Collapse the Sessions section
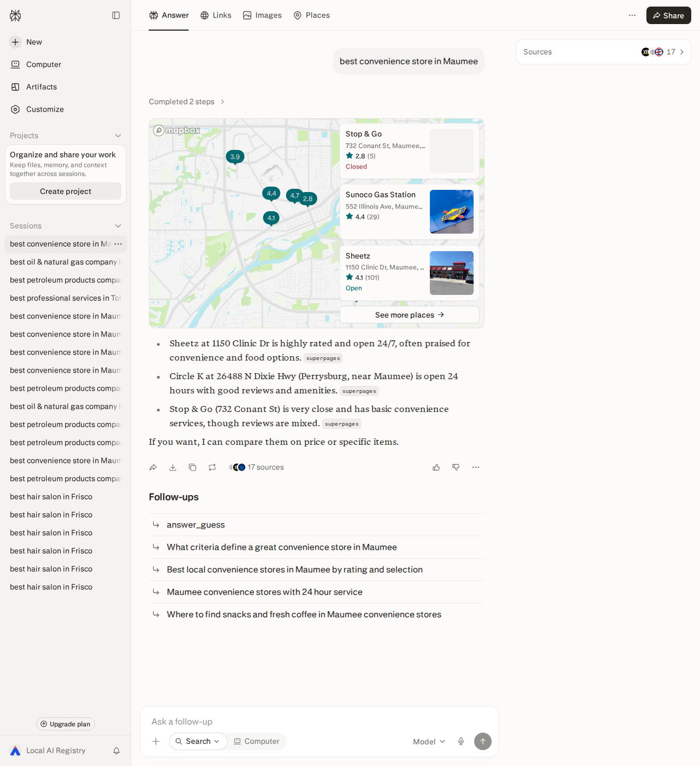 pyautogui.click(x=118, y=226)
